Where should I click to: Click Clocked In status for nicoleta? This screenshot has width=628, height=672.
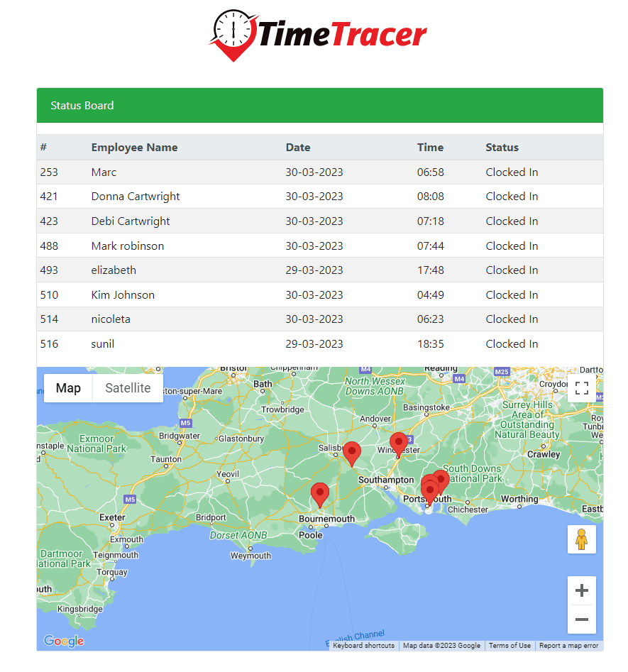pyautogui.click(x=512, y=319)
